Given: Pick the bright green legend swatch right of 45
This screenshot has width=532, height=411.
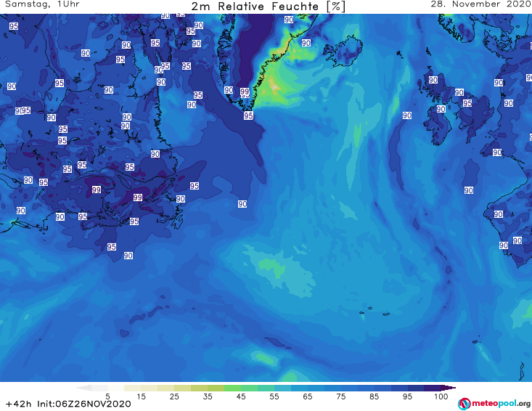Looking at the screenshot, I should 249,388.
